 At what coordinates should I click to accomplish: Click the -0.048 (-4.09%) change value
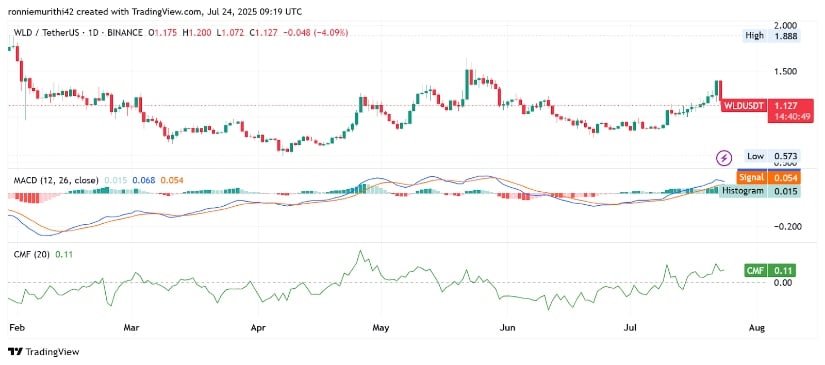click(x=316, y=33)
